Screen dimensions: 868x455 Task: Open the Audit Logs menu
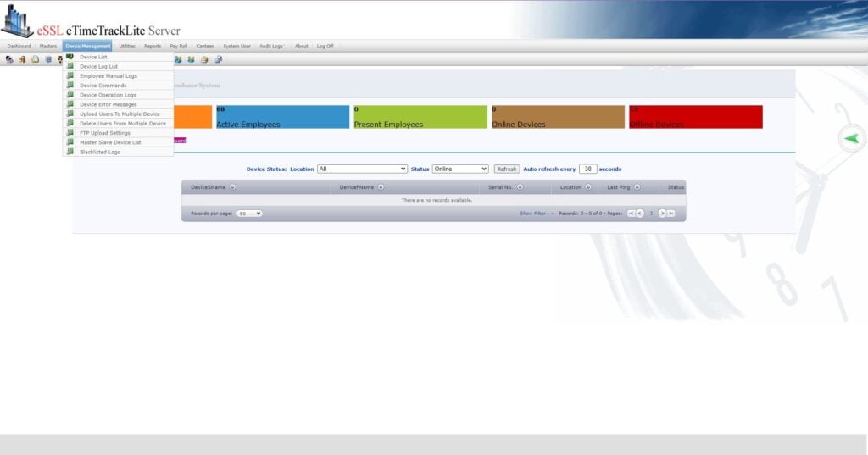click(270, 46)
